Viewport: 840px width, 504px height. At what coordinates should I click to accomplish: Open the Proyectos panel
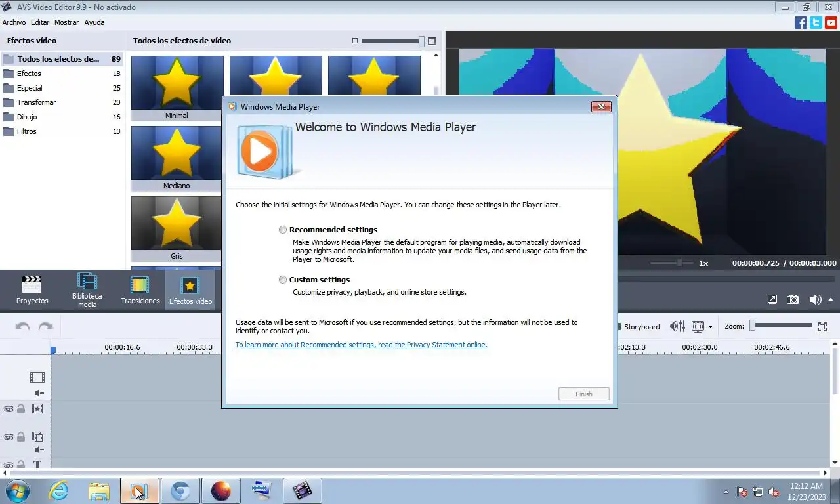[x=32, y=291]
